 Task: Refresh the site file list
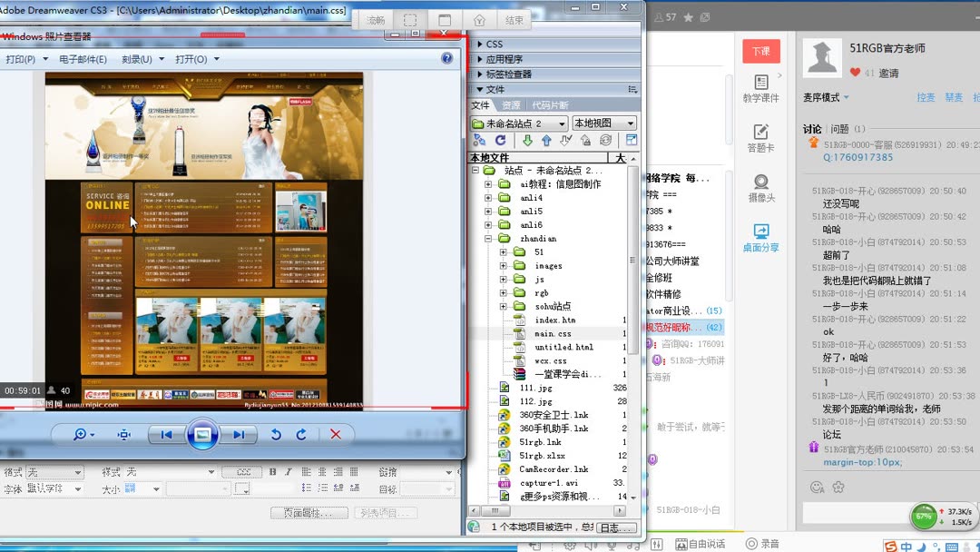pyautogui.click(x=499, y=140)
